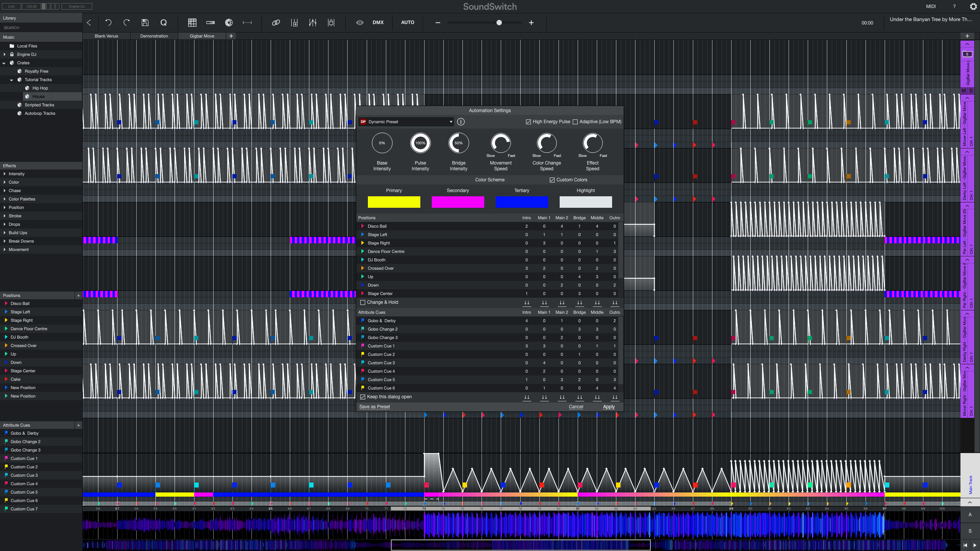Click the Q quantize icon
The image size is (980, 551).
tap(163, 23)
